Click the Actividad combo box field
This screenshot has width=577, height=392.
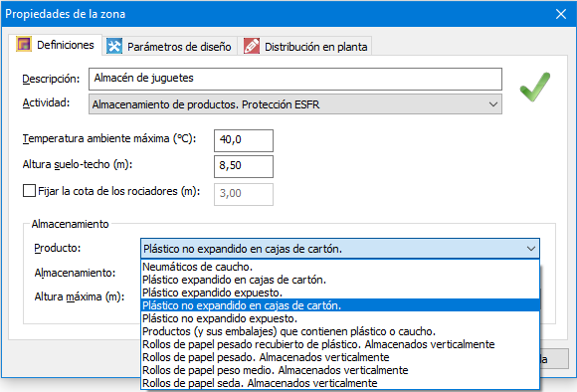(295, 104)
